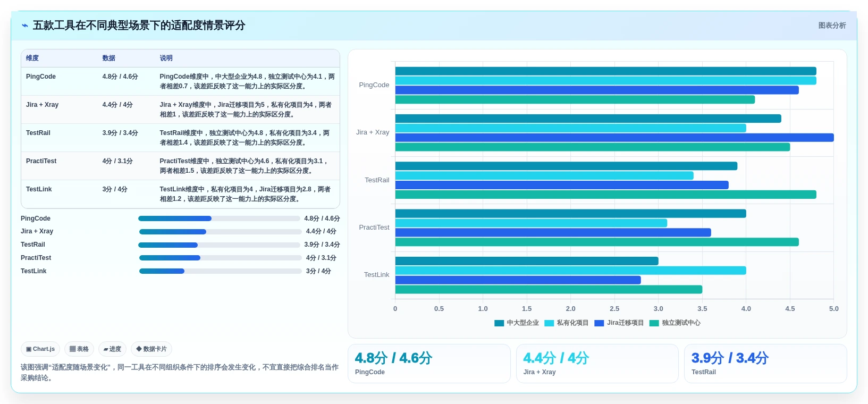868x404 pixels.
Task: Click the 图表分析 label in header
Action: 832,26
